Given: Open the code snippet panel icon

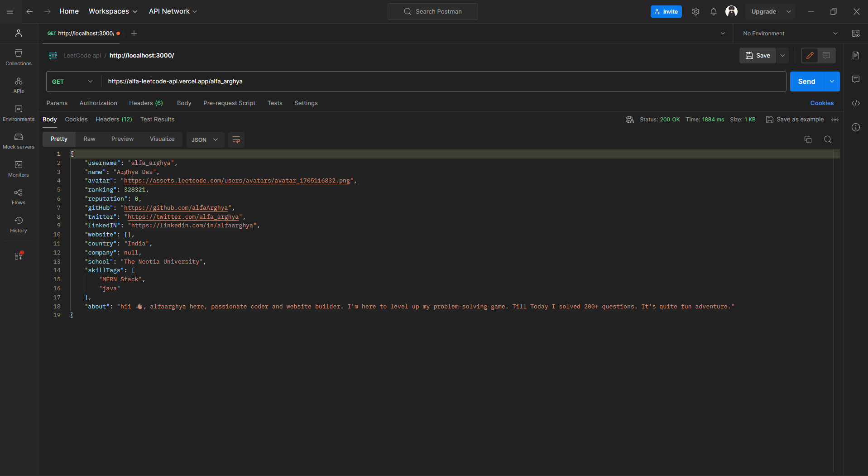Looking at the screenshot, I should point(855,103).
